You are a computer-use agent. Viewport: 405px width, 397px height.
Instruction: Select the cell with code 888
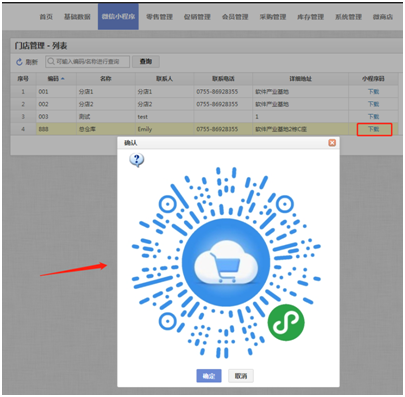pyautogui.click(x=56, y=129)
